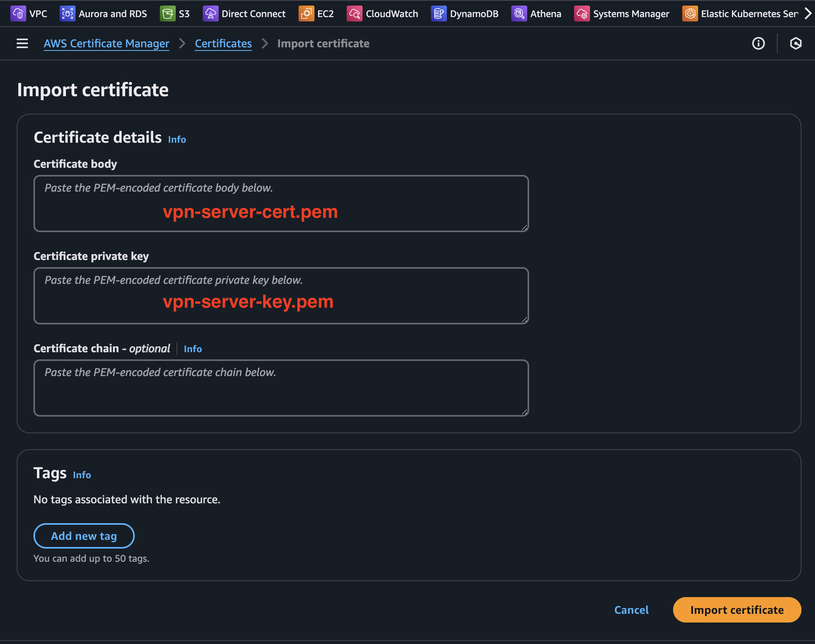Focus the Certificate chain text area

(281, 388)
